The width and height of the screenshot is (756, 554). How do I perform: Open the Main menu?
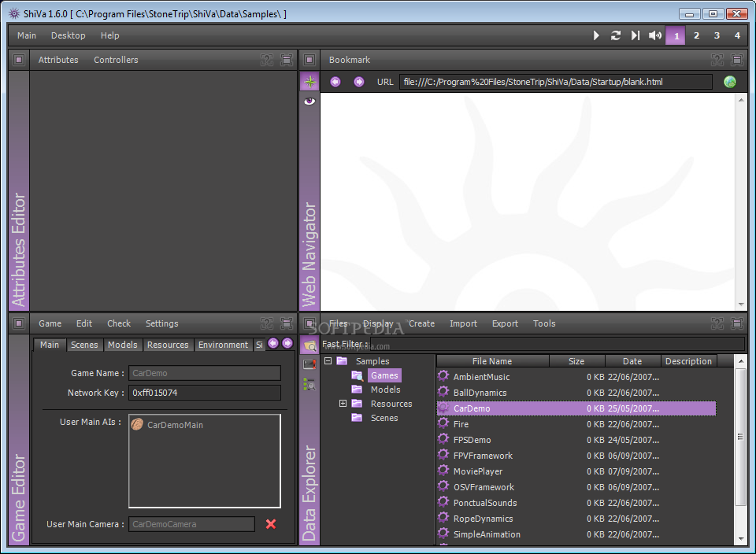coord(27,35)
